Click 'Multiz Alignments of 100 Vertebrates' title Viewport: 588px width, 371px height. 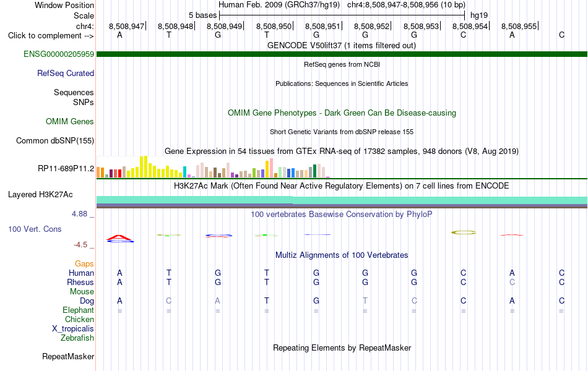[x=342, y=255]
